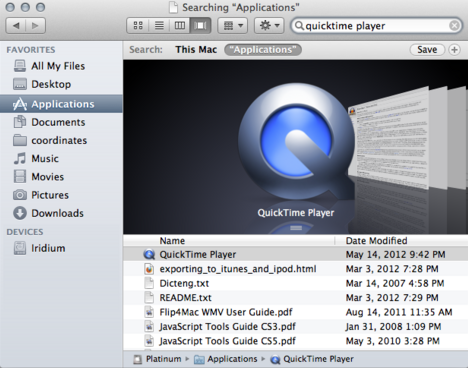468x368 pixels.
Task: Click QuickTime Player app icon in list
Action: point(149,254)
